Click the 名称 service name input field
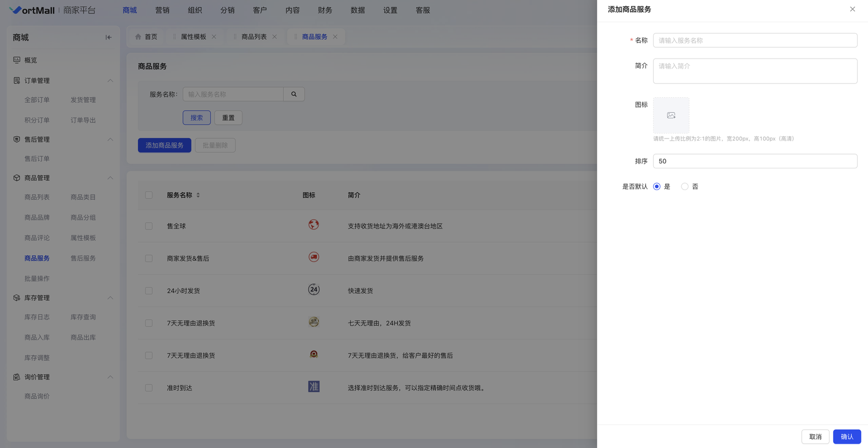 tap(755, 41)
